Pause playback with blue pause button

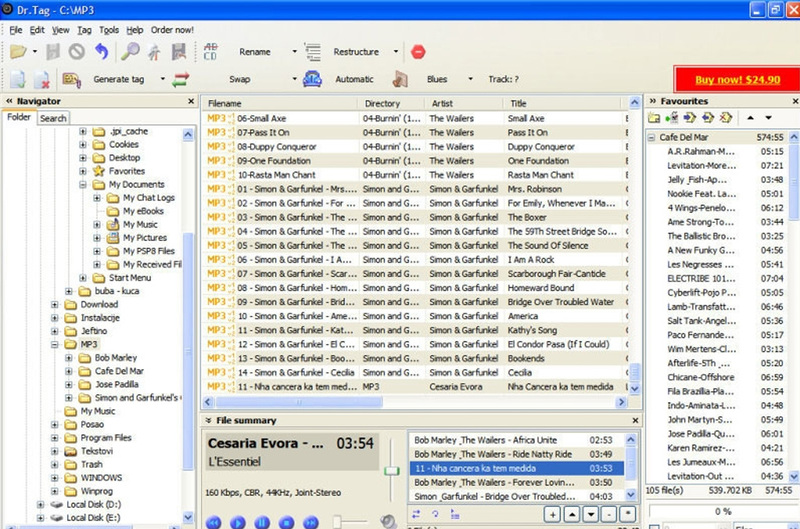pos(262,523)
